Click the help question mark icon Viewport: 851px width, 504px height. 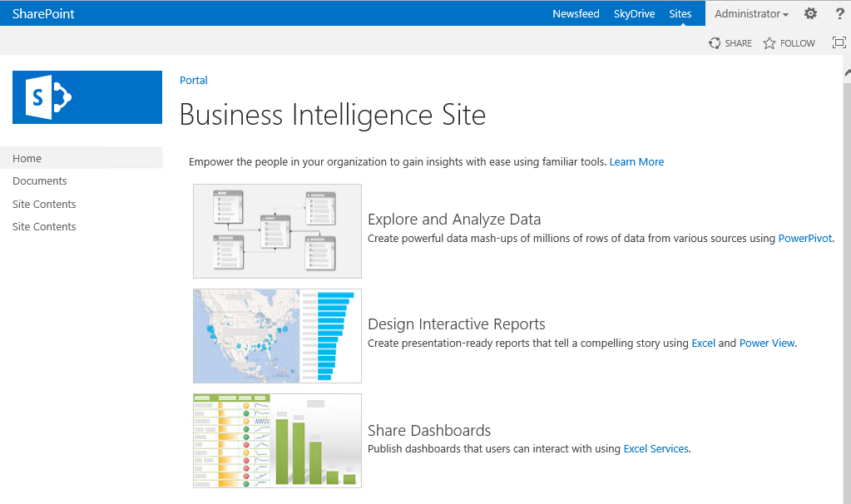pos(839,13)
